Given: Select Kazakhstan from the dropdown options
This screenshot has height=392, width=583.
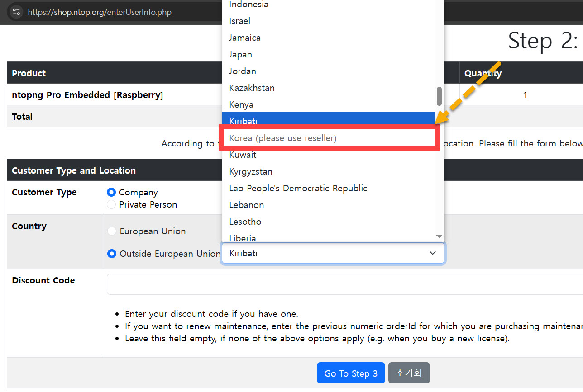Looking at the screenshot, I should pyautogui.click(x=252, y=88).
